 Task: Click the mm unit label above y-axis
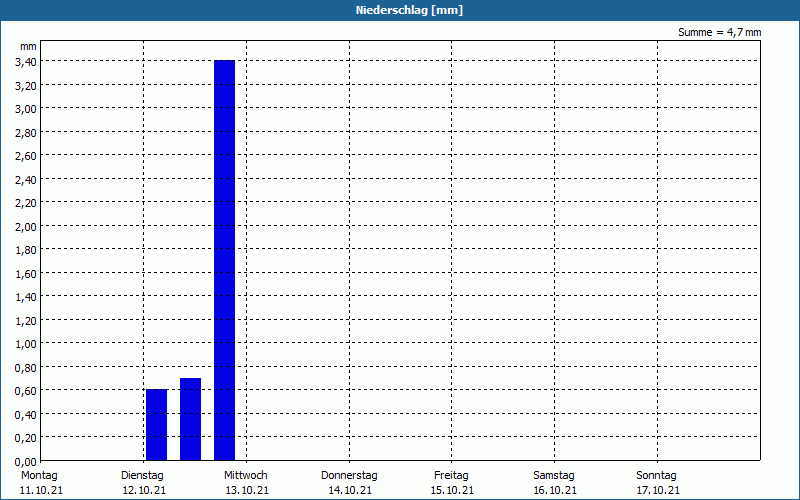coord(29,47)
